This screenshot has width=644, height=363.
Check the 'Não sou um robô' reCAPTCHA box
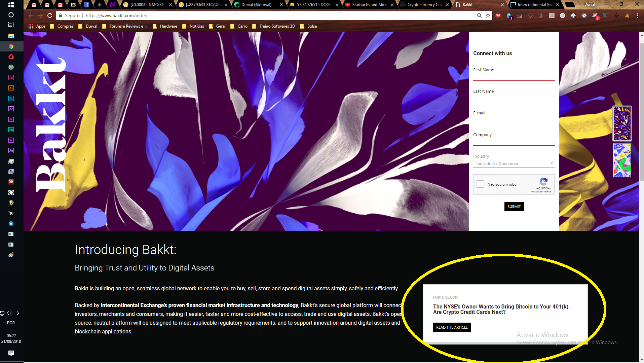(480, 184)
